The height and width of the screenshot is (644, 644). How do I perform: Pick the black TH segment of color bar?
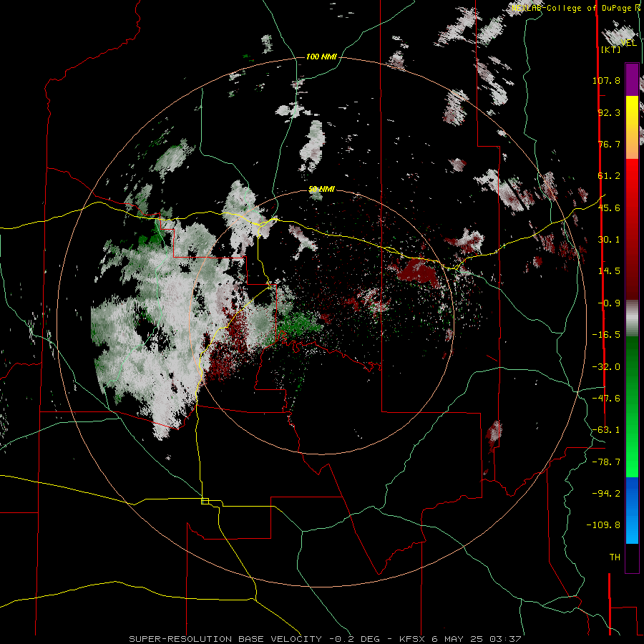point(632,557)
